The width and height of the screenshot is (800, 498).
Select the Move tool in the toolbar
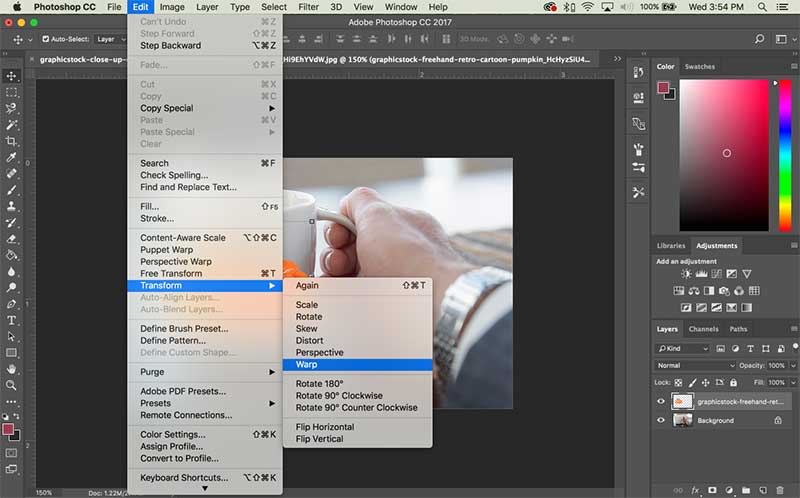pos(11,76)
